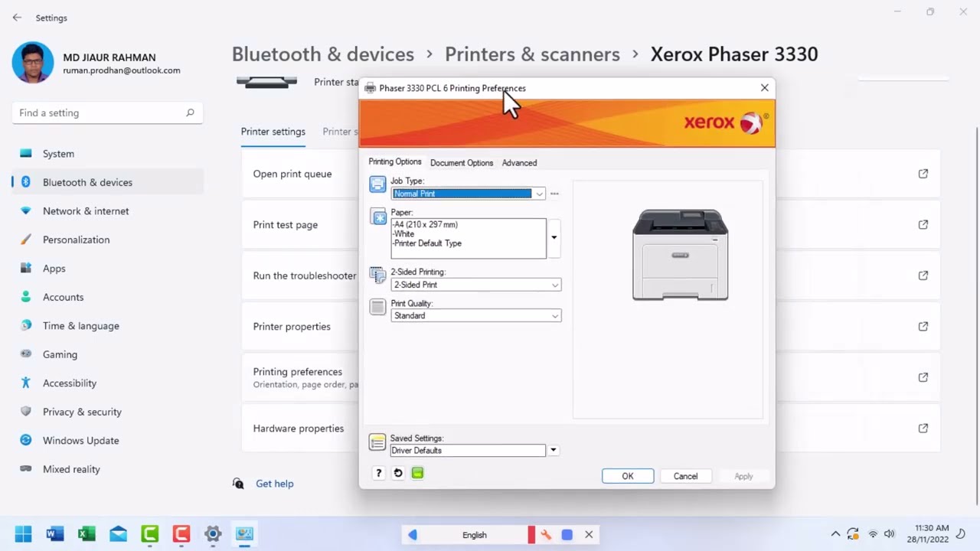Open the Print Quality dropdown
Image resolution: width=980 pixels, height=551 pixels.
475,315
